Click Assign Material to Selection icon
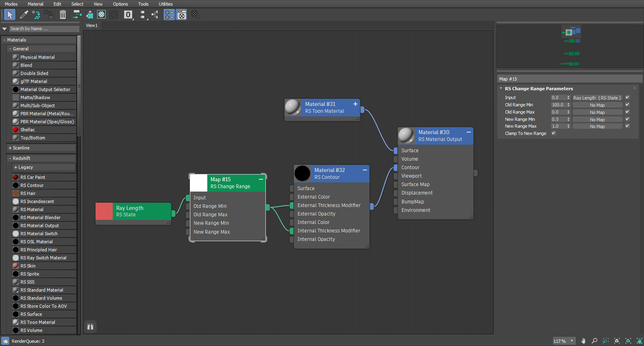The image size is (644, 346). (x=49, y=15)
